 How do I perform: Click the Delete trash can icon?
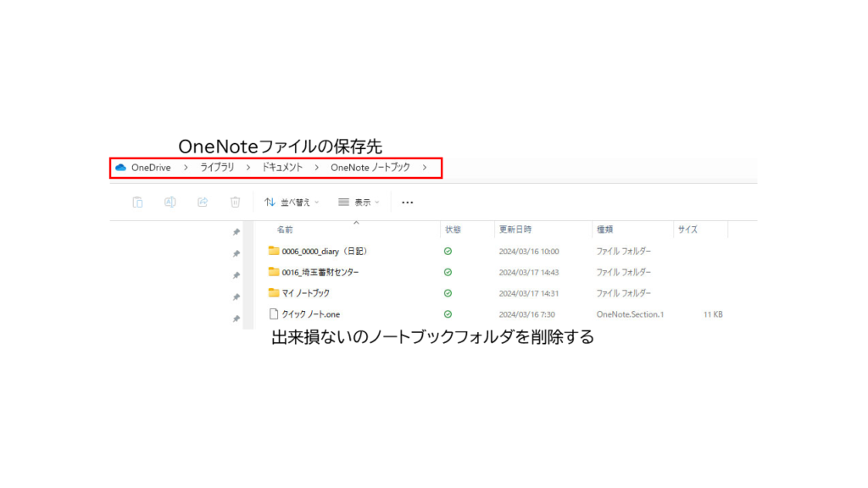[236, 202]
